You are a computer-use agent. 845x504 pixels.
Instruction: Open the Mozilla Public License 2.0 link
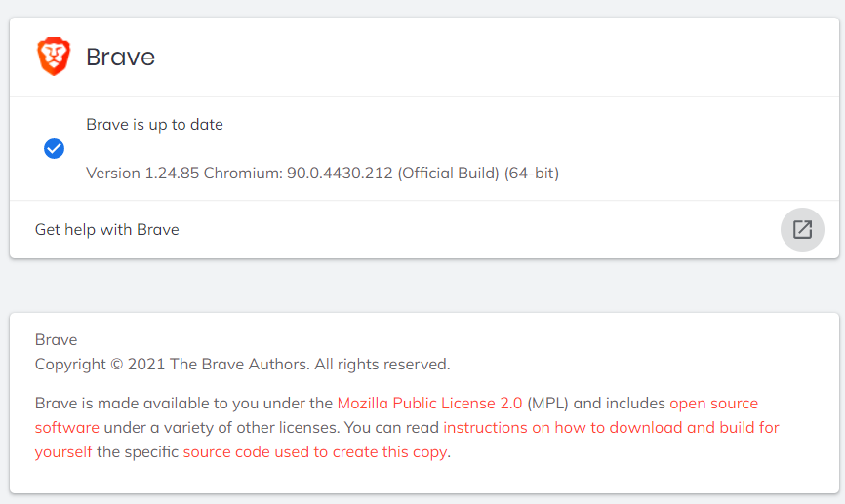tap(430, 403)
